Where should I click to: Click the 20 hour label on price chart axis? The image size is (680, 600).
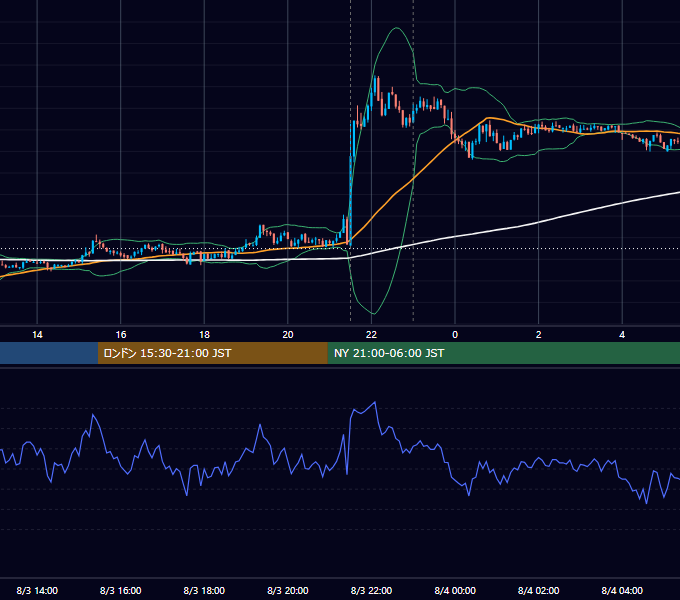[x=288, y=335]
